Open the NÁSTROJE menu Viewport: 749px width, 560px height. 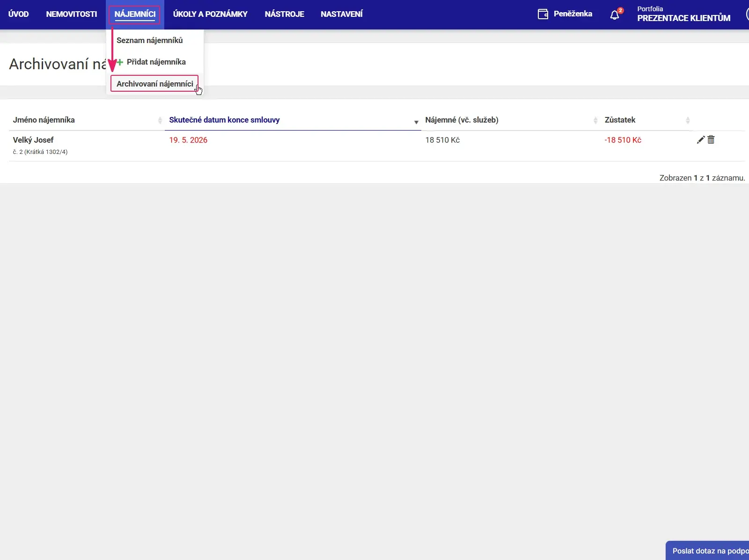point(284,14)
